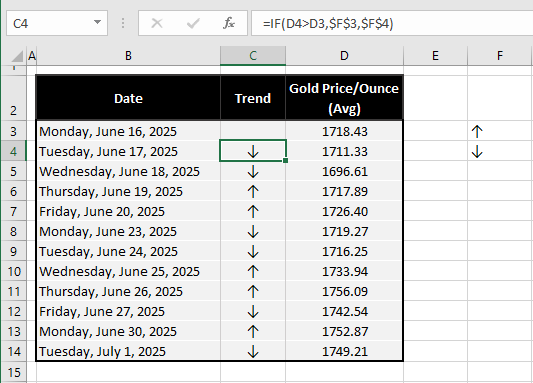Click the price cell 1726.40

(x=344, y=211)
